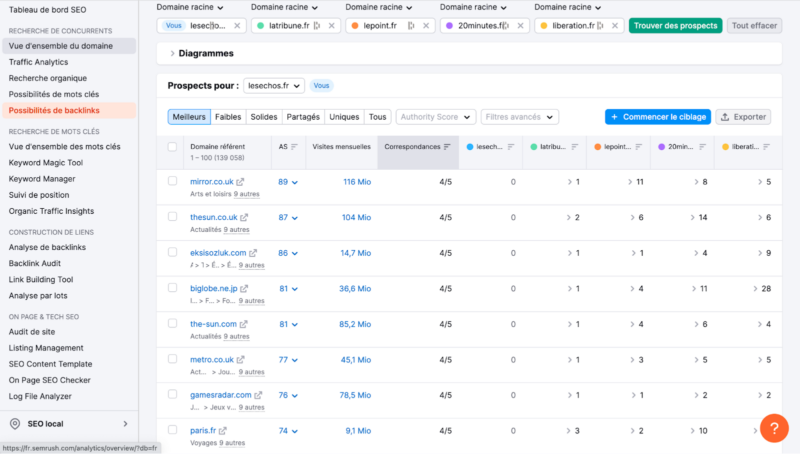Check the gamesradar.com row checkbox
Viewport: 800px width, 454px height.
(x=172, y=394)
